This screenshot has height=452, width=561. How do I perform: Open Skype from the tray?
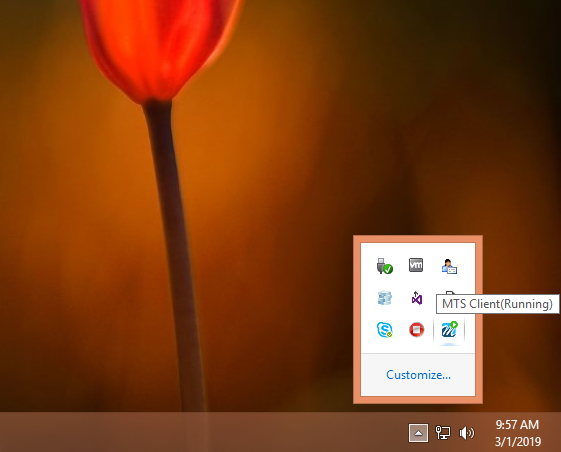[x=385, y=330]
